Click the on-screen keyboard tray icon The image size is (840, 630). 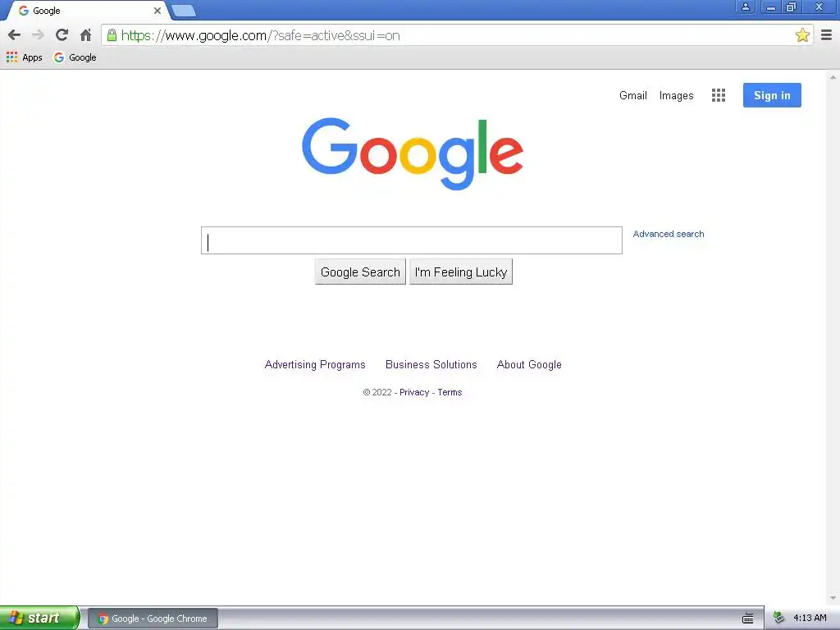(x=748, y=619)
